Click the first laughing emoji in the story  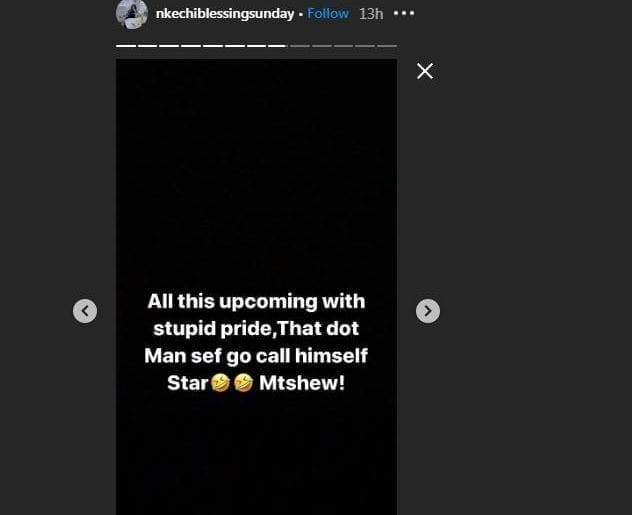(x=221, y=383)
